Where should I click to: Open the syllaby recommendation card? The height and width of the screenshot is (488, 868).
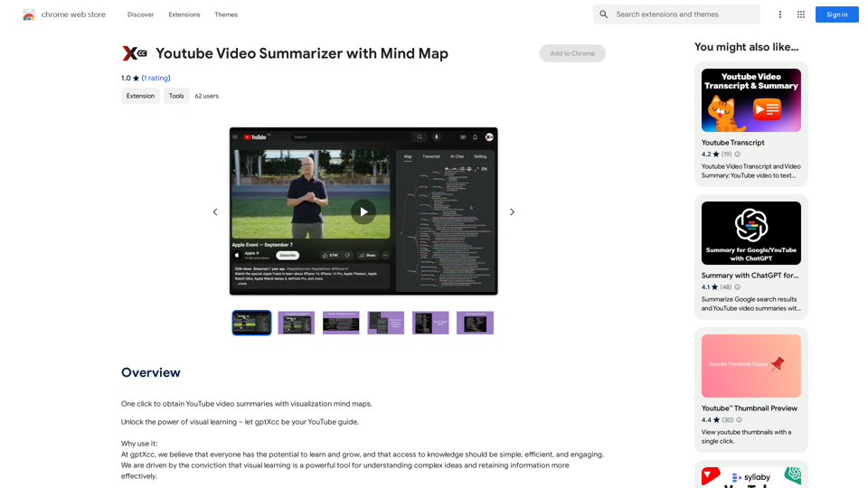coord(751,476)
